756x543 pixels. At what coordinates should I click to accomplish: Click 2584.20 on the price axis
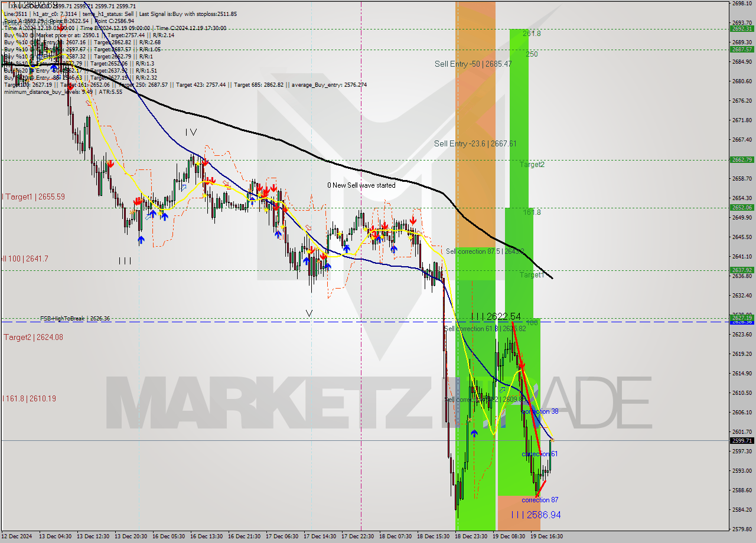(x=742, y=509)
